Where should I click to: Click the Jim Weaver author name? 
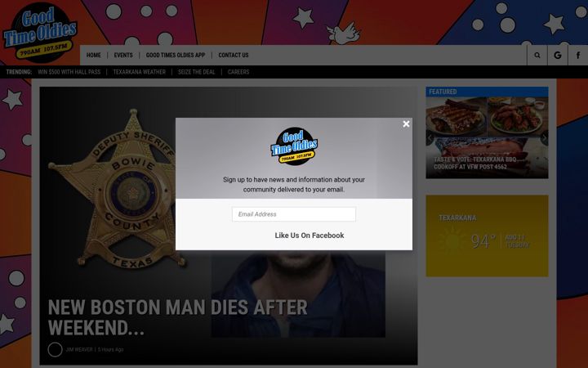79,350
